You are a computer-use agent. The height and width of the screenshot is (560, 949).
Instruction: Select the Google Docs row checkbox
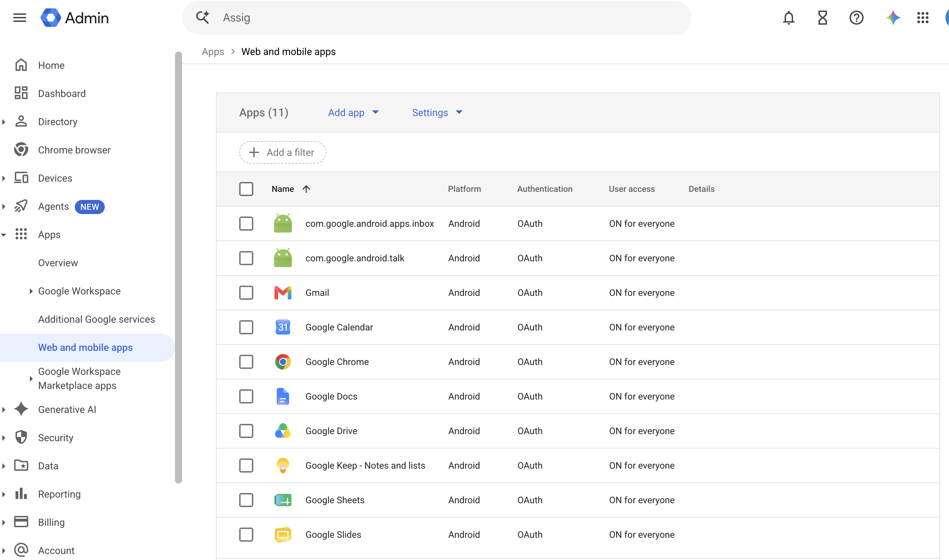point(246,396)
